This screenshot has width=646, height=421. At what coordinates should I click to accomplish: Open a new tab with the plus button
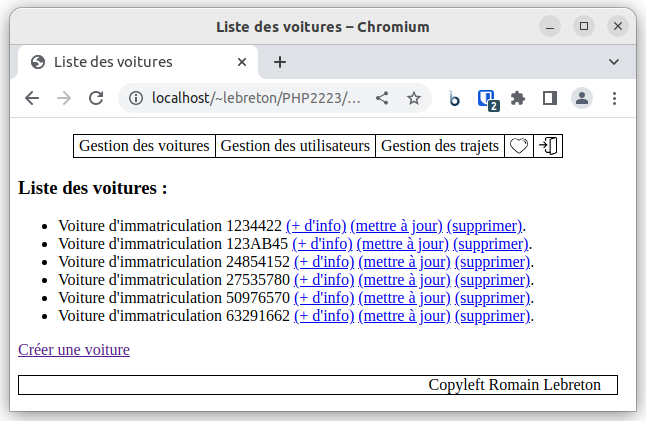click(x=280, y=62)
